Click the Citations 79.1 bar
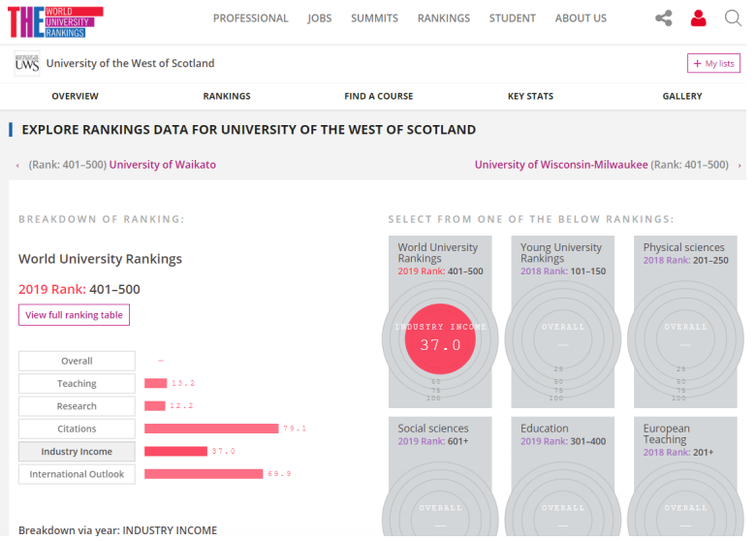Screen dimensions: 756x541 click(x=211, y=429)
